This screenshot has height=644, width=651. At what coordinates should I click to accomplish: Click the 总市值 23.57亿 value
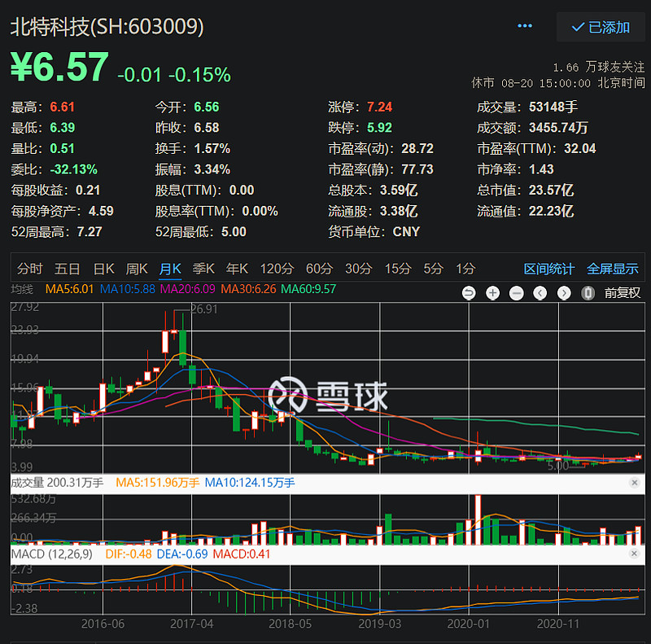(551, 191)
